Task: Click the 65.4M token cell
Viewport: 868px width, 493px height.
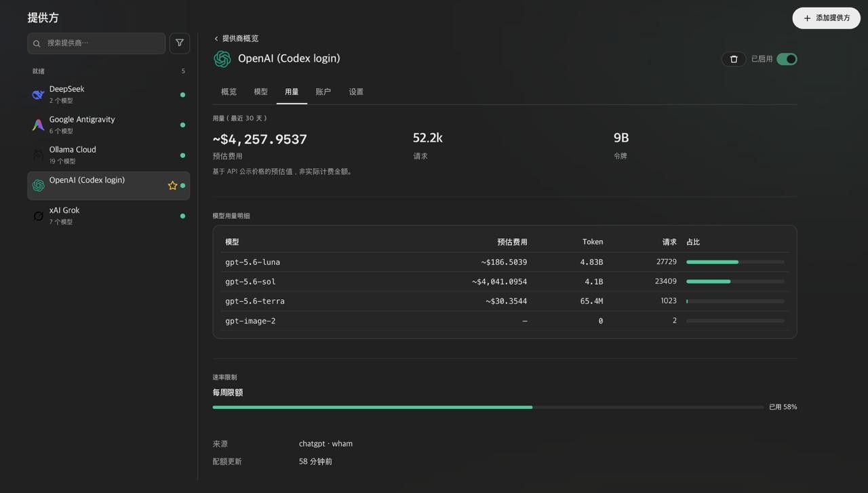Action: 591,301
